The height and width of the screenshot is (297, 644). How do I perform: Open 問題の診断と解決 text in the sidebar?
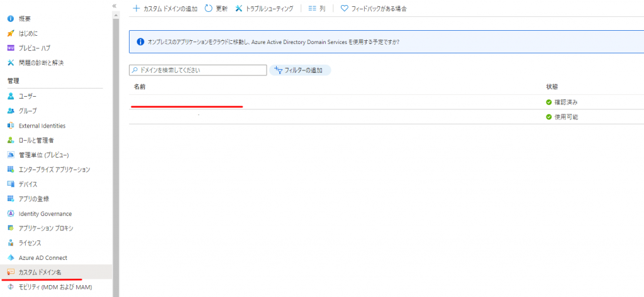tap(41, 63)
